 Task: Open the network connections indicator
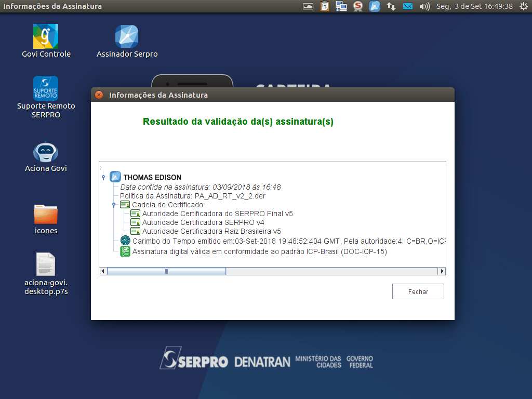click(x=391, y=6)
